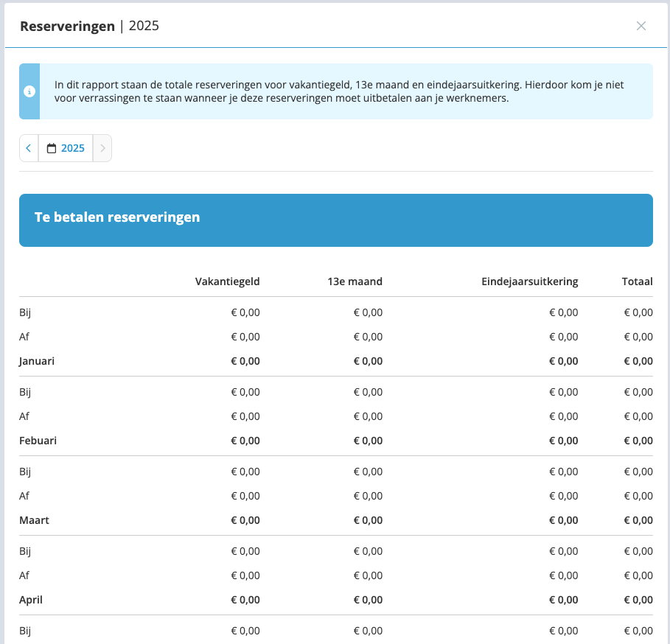The width and height of the screenshot is (670, 644).
Task: Click the April row label
Action: tap(31, 600)
